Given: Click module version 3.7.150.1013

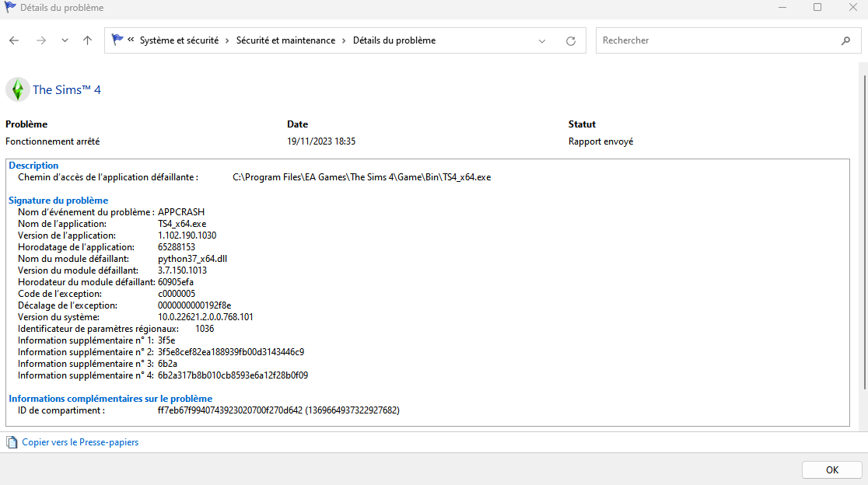Looking at the screenshot, I should click(182, 270).
